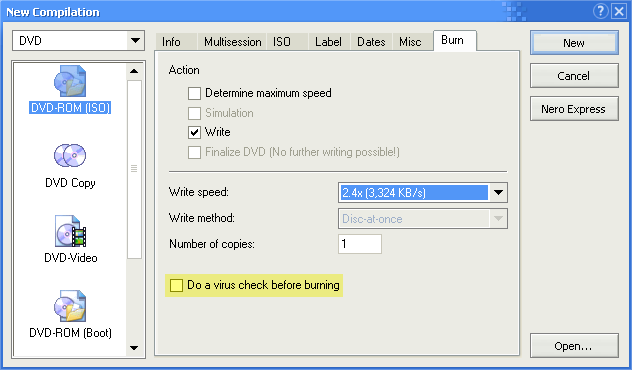
Task: Open the Write method dropdown
Action: (x=498, y=219)
